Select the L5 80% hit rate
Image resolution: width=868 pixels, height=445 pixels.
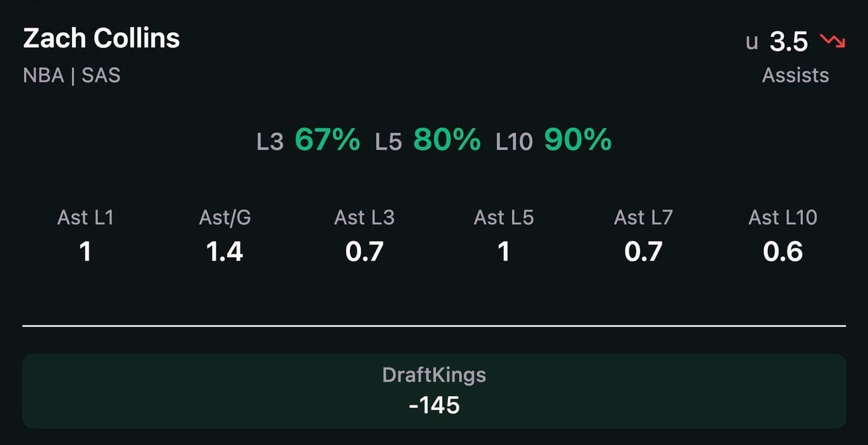point(428,140)
